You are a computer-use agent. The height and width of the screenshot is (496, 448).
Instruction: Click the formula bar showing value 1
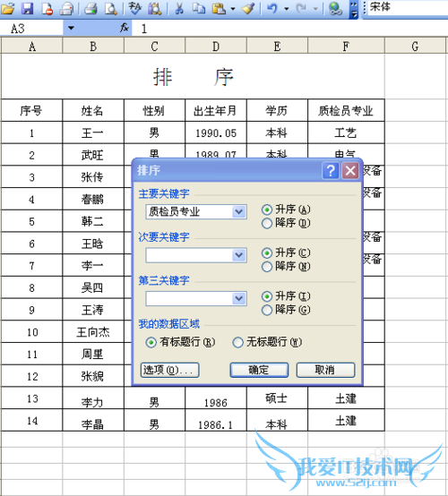(289, 29)
